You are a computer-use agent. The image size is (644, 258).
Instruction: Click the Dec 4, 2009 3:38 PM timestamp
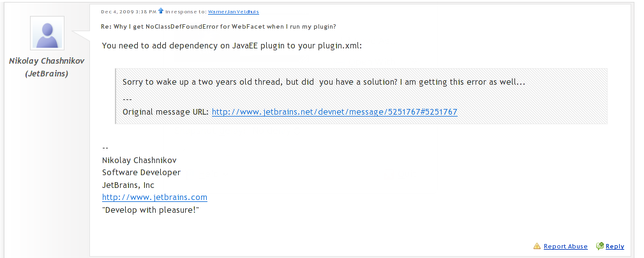pos(128,12)
